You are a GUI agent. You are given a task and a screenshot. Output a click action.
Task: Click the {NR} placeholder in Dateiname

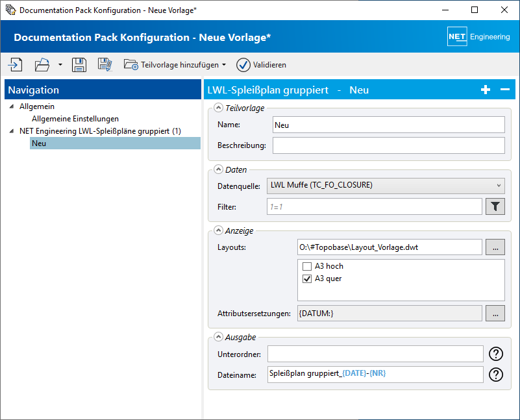378,373
